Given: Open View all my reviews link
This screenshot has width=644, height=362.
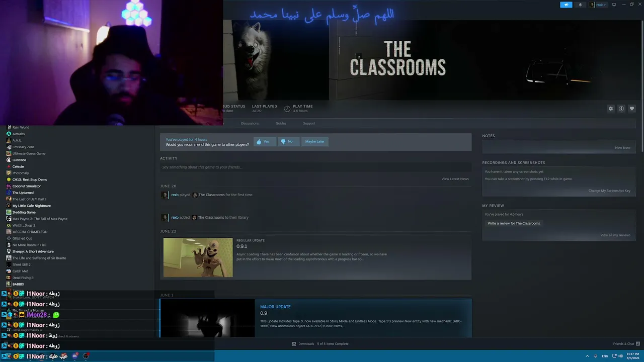Looking at the screenshot, I should pyautogui.click(x=615, y=235).
